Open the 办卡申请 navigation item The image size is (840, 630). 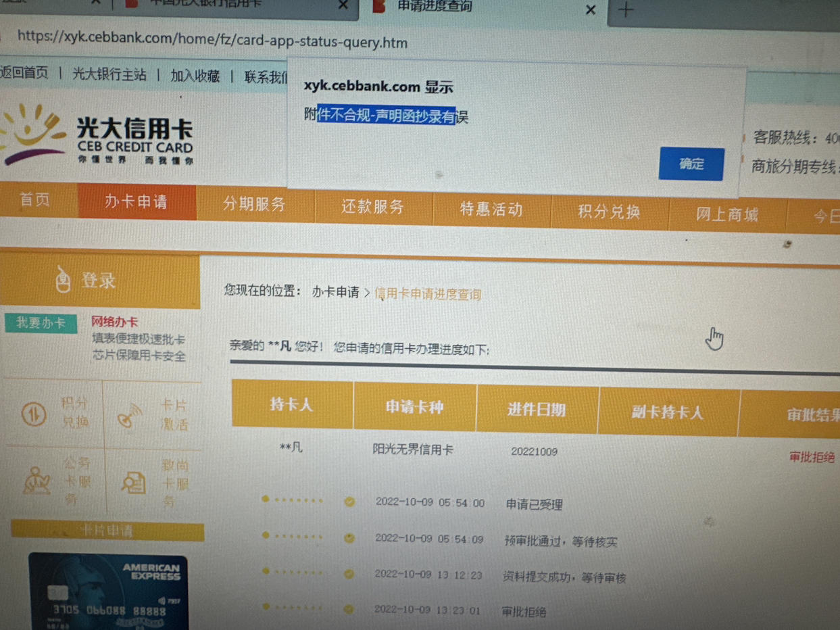(x=137, y=201)
